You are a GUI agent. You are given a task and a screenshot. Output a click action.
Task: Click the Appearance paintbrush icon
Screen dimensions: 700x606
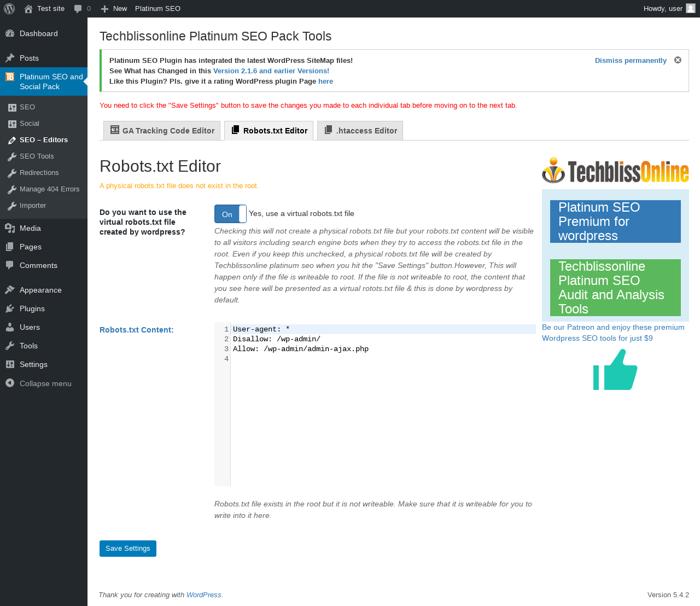[10, 290]
